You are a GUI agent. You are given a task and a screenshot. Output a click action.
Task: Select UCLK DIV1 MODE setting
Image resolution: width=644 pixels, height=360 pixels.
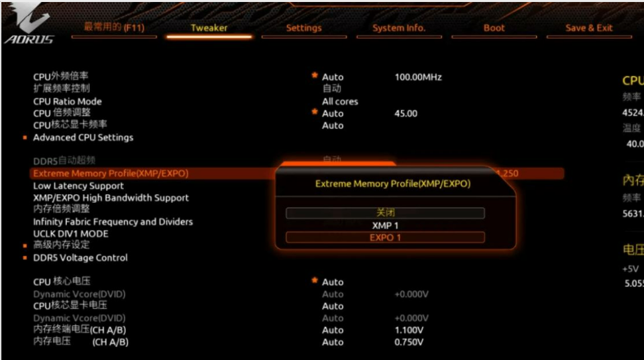tap(71, 234)
